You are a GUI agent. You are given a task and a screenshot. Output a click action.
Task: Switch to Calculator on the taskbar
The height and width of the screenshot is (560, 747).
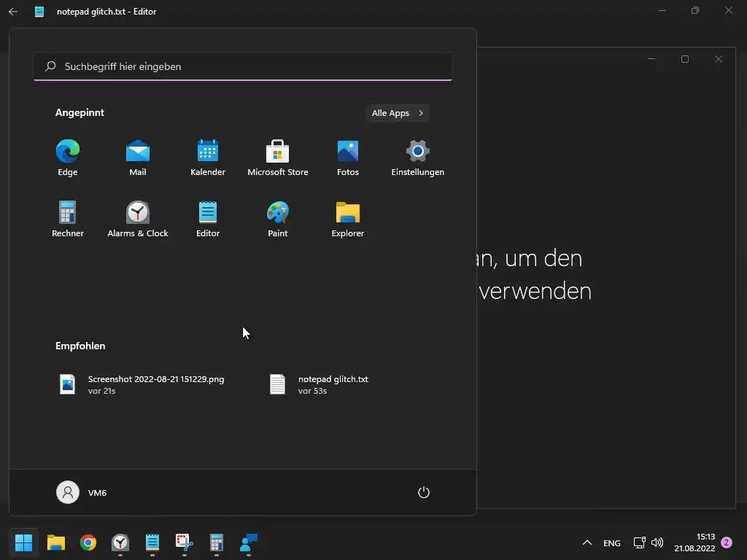[216, 542]
